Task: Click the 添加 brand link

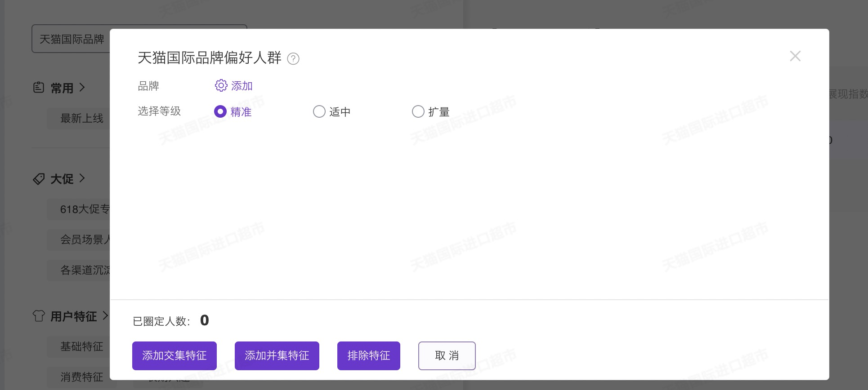Action: coord(242,86)
